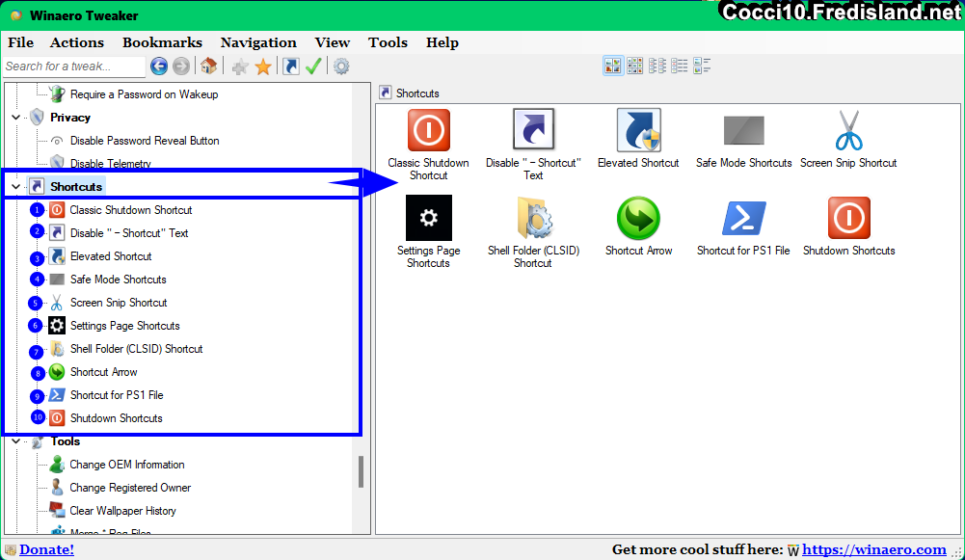Select Settings Page Shortcuts in tree
The image size is (965, 560).
tap(125, 326)
